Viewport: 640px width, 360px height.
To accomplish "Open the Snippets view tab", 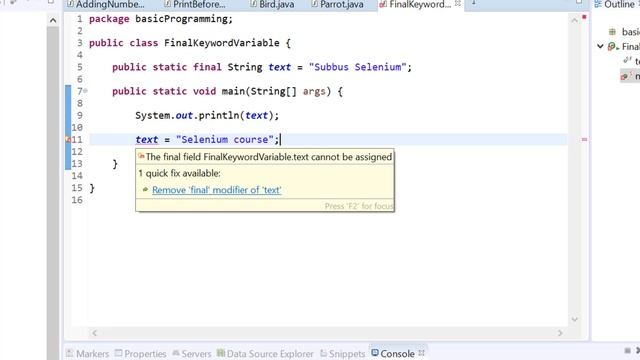I will [342, 353].
